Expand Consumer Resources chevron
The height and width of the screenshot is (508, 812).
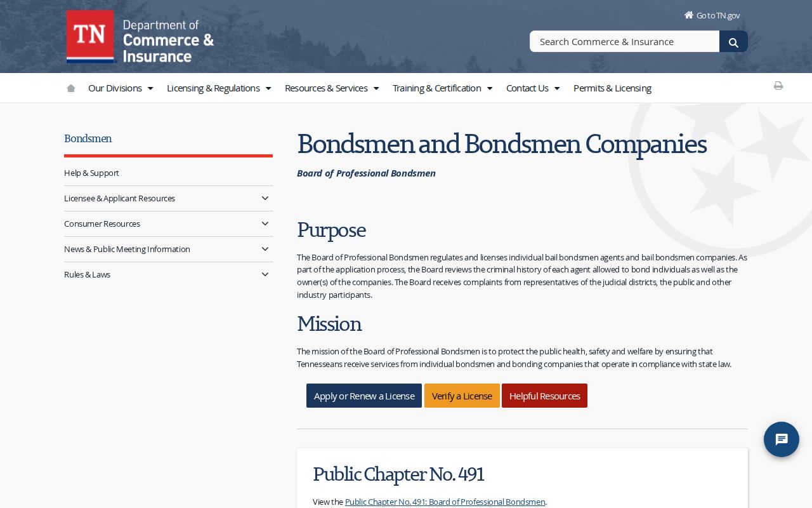point(265,224)
